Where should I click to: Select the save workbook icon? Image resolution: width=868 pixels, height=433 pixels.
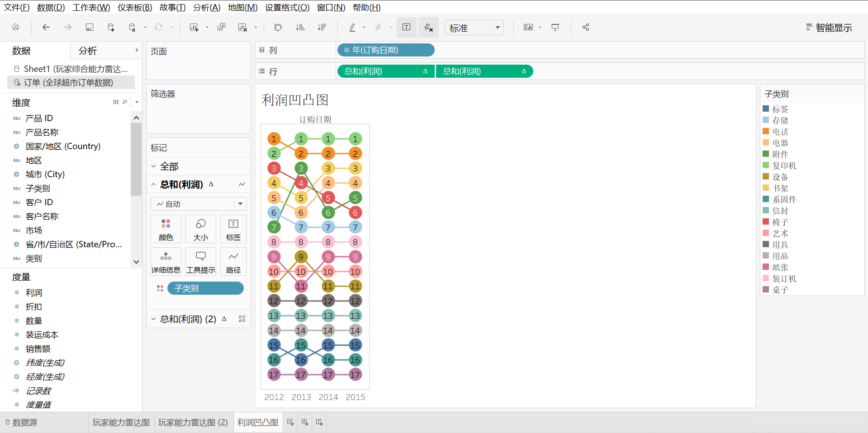click(89, 27)
